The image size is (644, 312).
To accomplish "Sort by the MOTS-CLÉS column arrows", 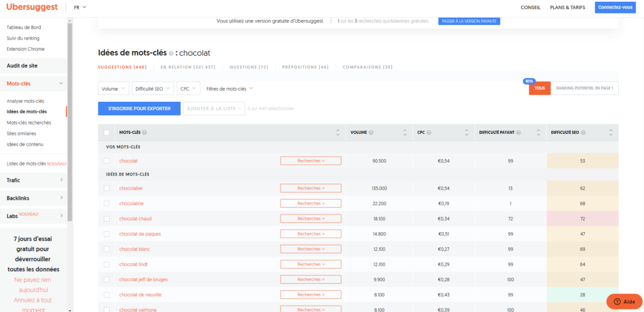I will pyautogui.click(x=338, y=133).
